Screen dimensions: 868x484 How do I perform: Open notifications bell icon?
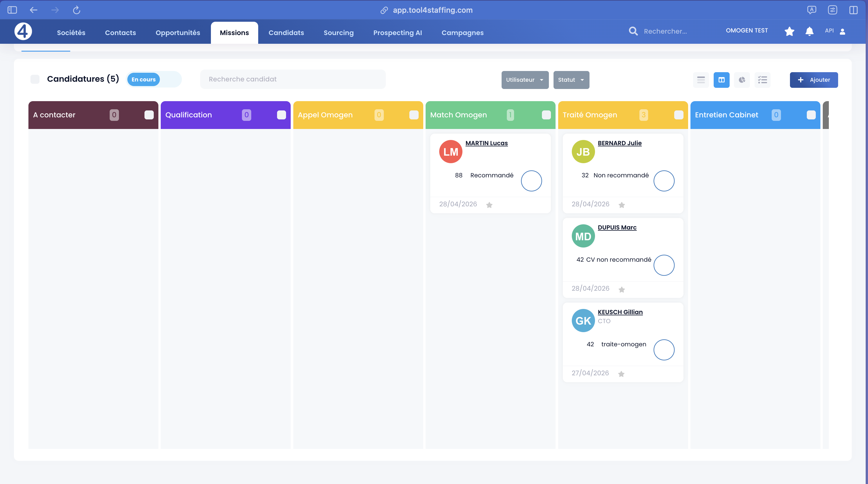click(x=809, y=31)
